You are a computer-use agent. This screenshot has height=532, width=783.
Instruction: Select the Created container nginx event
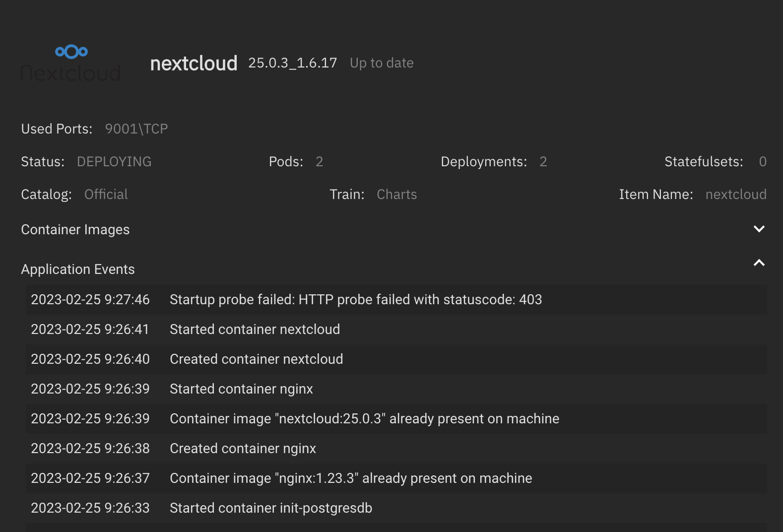pos(396,449)
